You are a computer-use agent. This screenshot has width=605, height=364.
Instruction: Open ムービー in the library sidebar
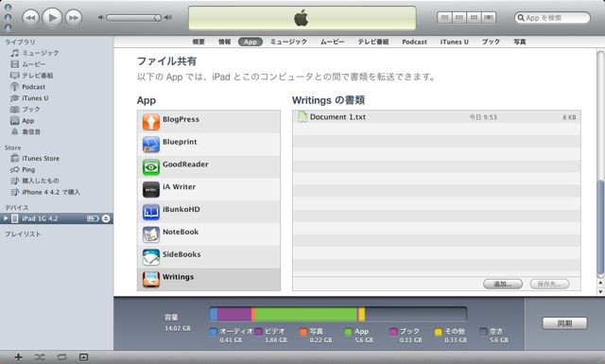click(x=57, y=64)
